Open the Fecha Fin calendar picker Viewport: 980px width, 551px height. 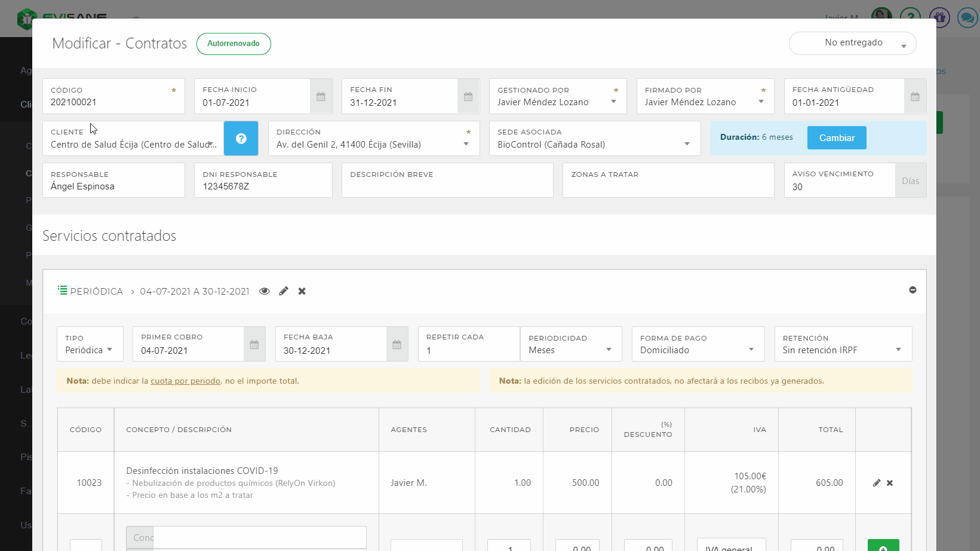click(468, 97)
